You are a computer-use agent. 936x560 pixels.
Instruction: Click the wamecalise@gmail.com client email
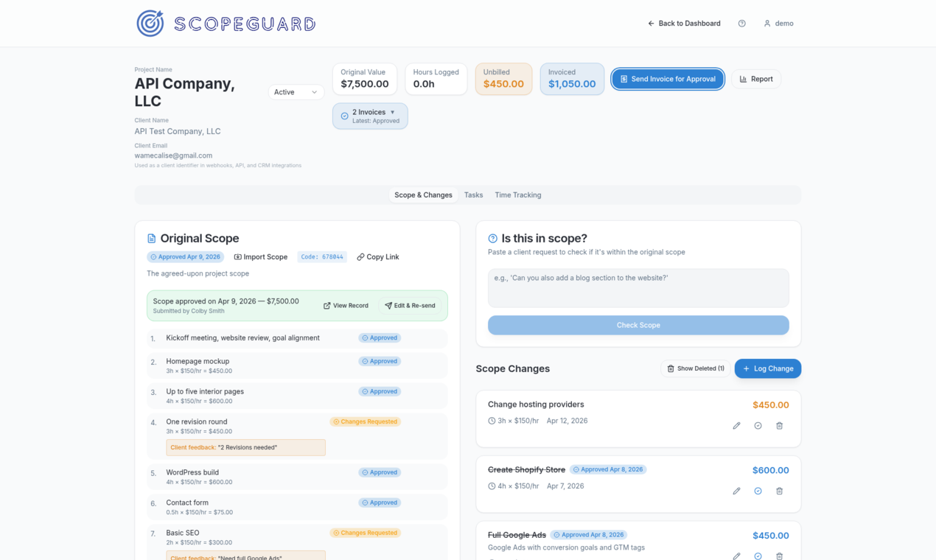pos(173,155)
